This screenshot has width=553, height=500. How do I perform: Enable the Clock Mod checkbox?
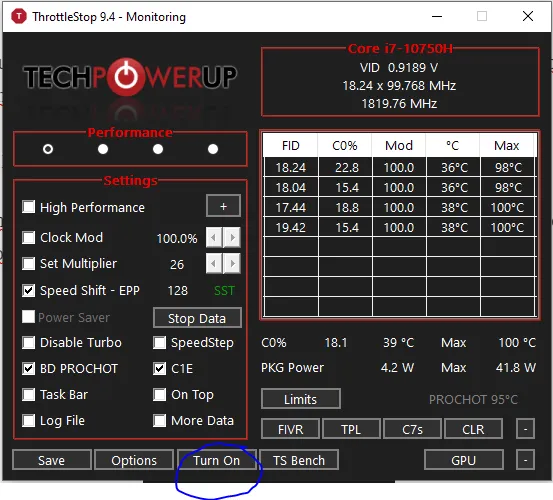29,238
